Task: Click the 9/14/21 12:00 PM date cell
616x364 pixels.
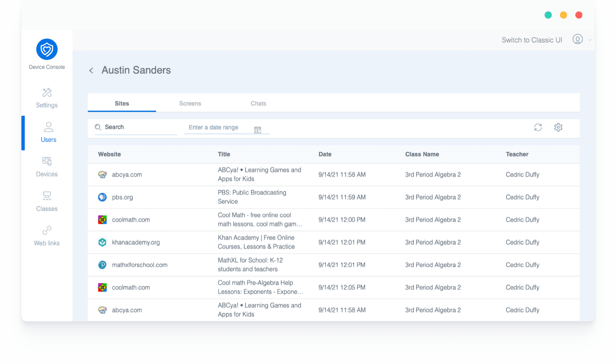Action: (x=342, y=220)
